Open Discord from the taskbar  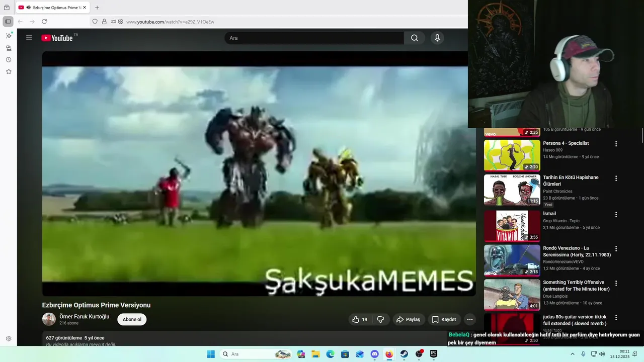[374, 354]
